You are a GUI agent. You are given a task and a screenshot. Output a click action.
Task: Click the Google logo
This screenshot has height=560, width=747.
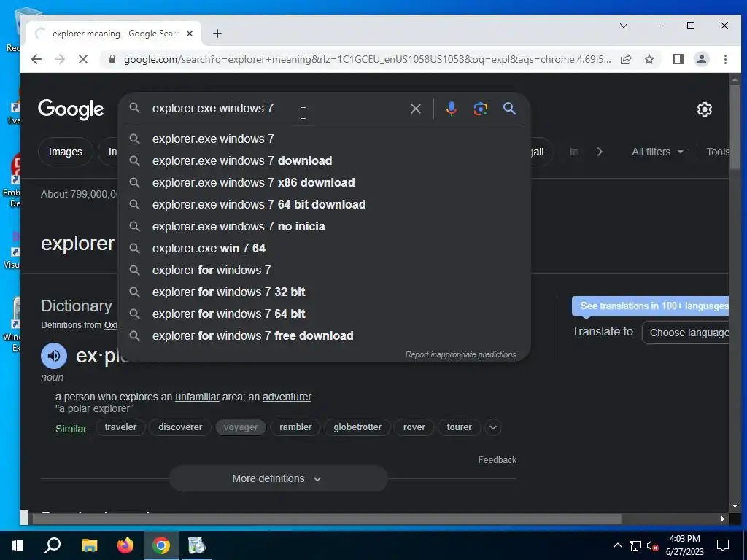71,109
